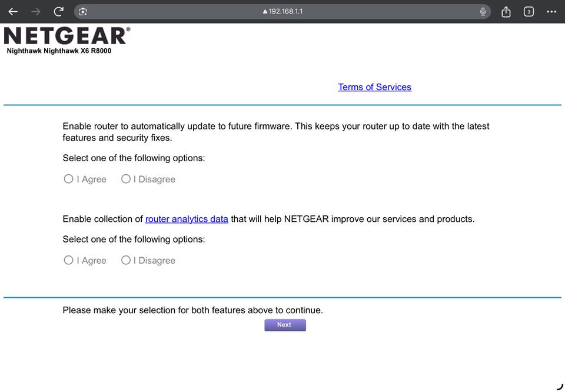This screenshot has height=392, width=565.
Task: Tap the lens search icon in address bar
Action: tap(83, 12)
